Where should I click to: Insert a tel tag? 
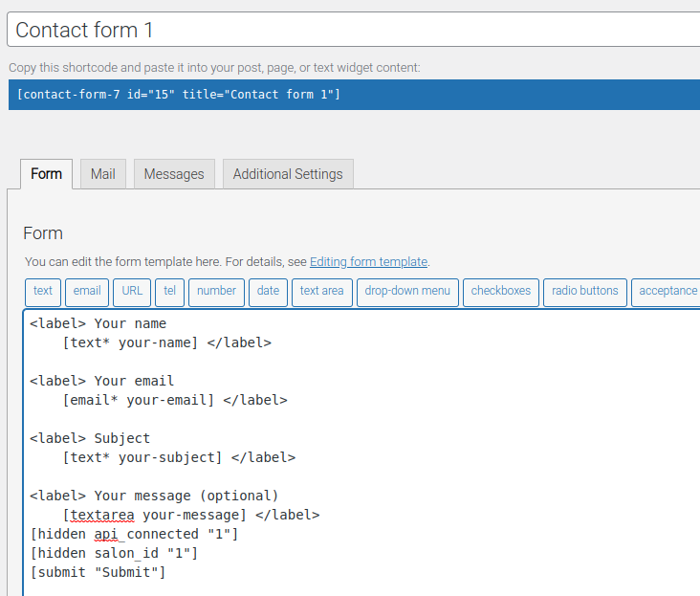[x=169, y=293]
